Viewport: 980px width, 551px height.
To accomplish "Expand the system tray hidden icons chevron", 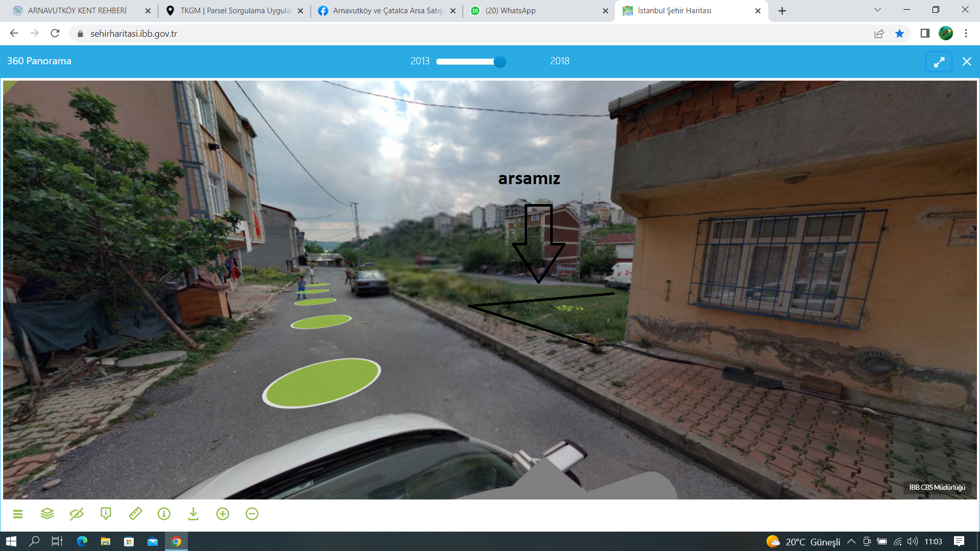I will click(851, 542).
